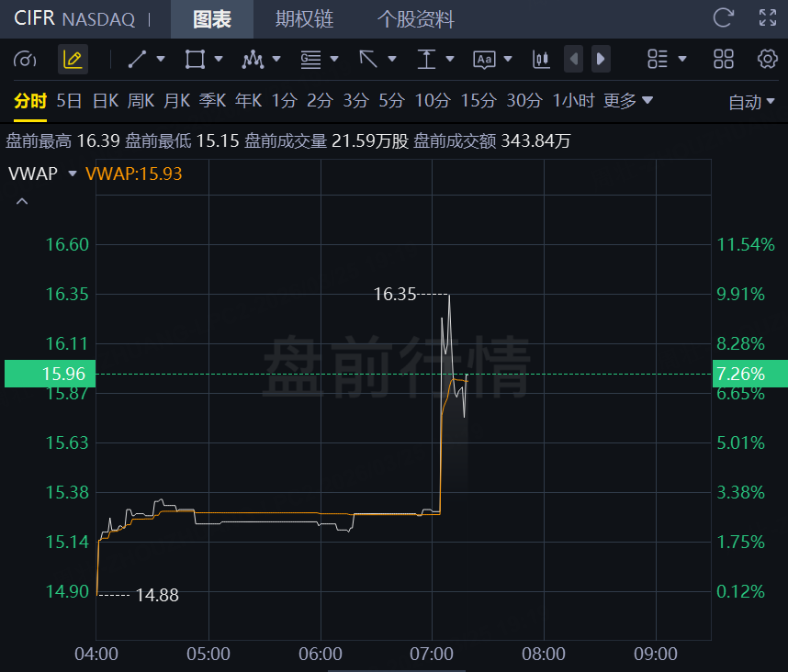
Task: Choose the 1分 interval
Action: 285,101
